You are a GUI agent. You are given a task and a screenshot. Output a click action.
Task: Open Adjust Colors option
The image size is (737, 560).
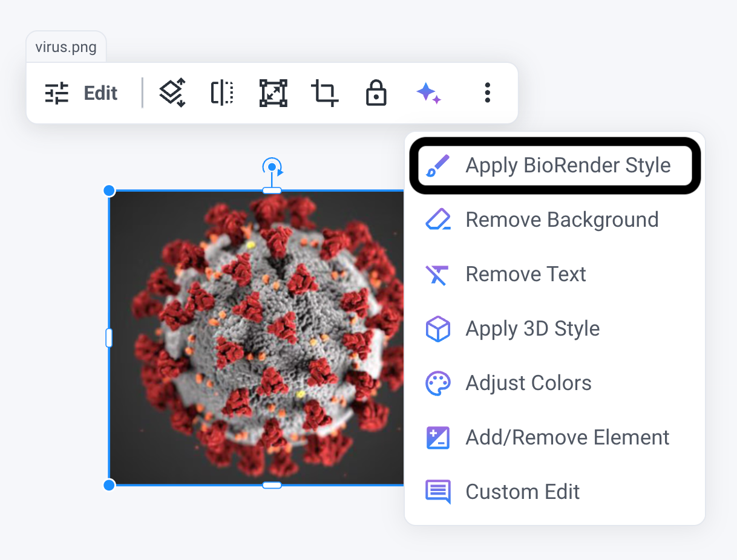click(x=555, y=383)
